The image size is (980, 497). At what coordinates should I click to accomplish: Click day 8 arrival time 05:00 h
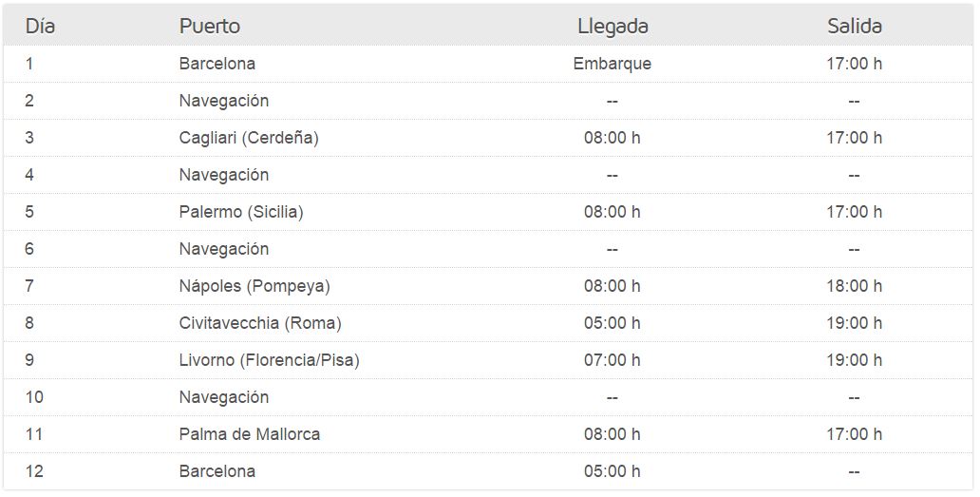point(612,323)
